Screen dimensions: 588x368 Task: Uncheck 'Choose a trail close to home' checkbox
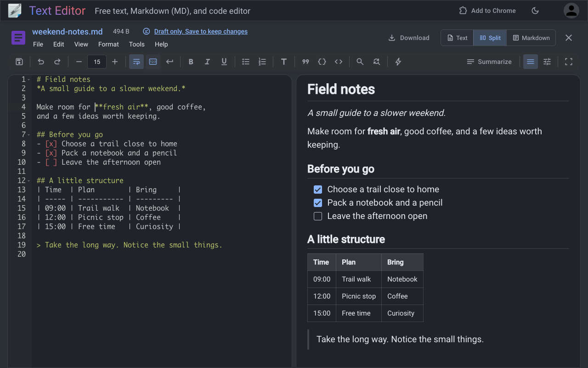point(318,190)
